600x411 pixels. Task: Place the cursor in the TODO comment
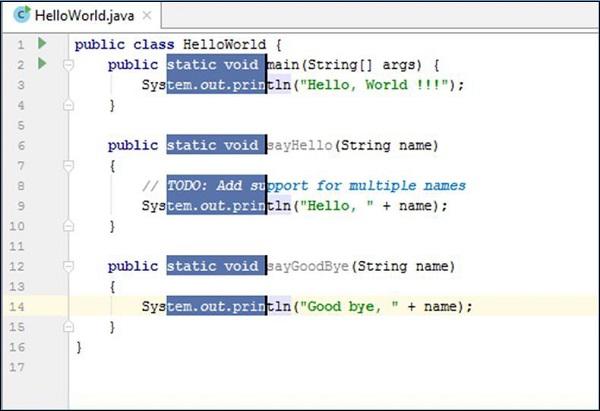pos(320,186)
